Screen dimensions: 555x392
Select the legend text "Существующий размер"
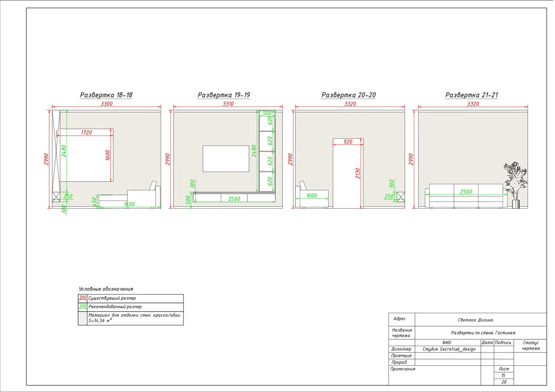click(112, 298)
